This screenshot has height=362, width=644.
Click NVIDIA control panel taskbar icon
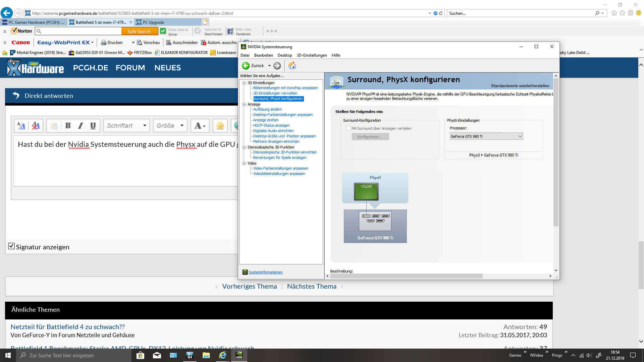tap(239, 355)
